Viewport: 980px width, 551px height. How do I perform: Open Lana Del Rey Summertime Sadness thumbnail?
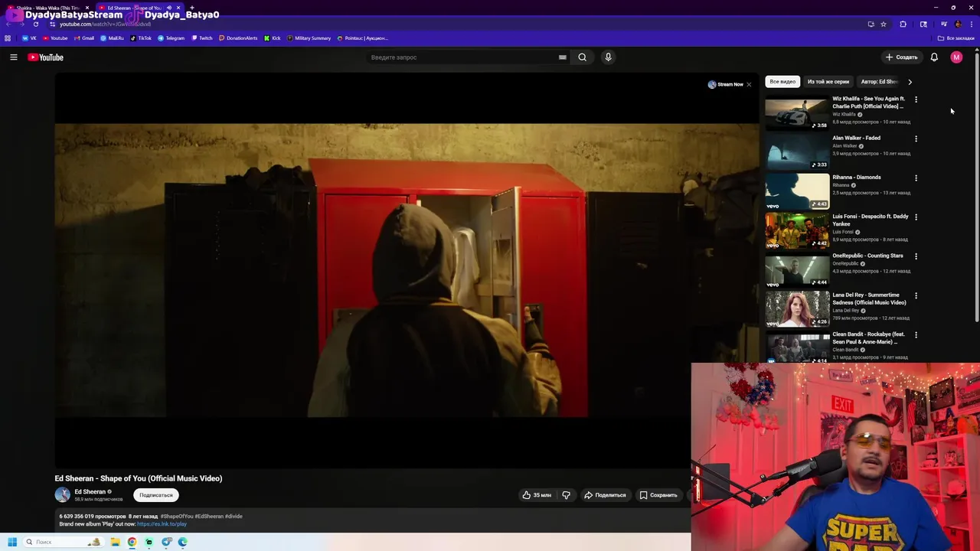tap(797, 308)
